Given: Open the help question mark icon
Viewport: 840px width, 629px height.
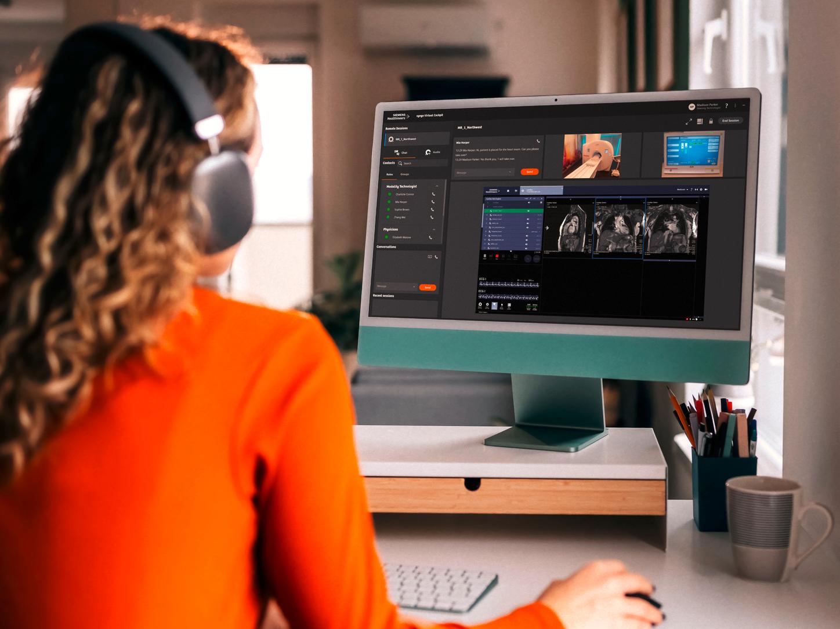Looking at the screenshot, I should click(x=726, y=106).
